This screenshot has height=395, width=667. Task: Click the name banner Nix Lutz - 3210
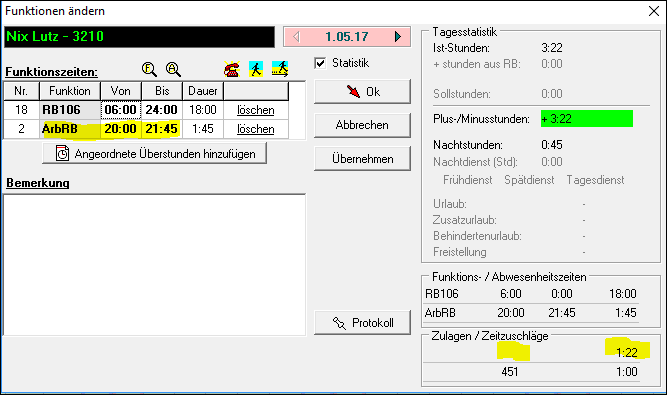pos(140,37)
